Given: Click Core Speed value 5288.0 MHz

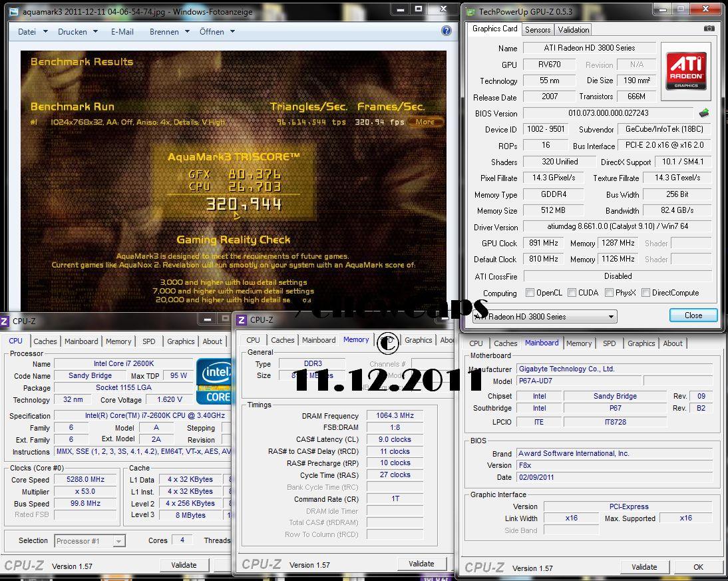Looking at the screenshot, I should (x=85, y=479).
